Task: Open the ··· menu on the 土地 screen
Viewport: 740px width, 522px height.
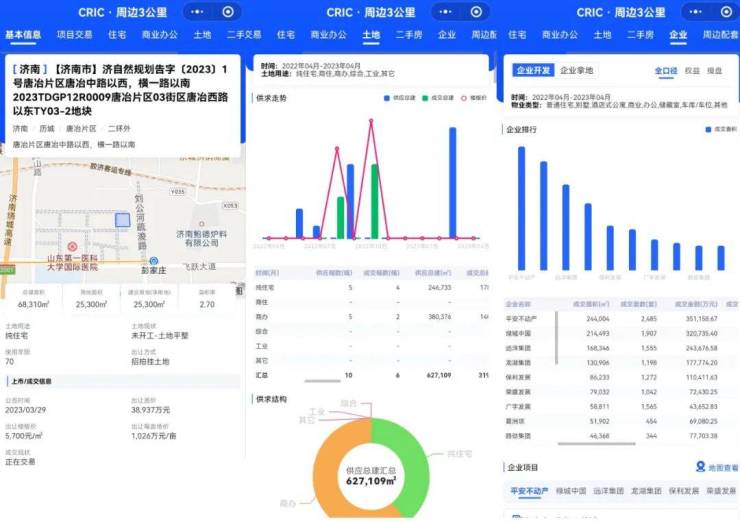Action: coord(446,12)
